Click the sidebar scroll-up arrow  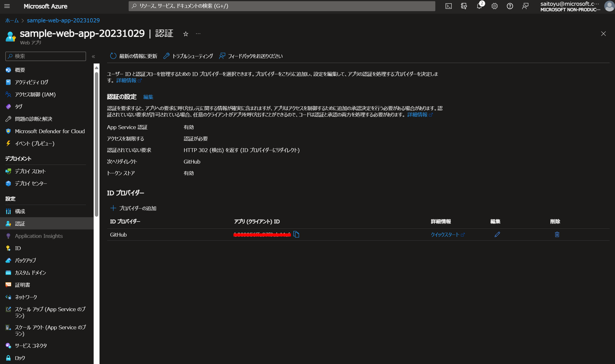click(x=96, y=68)
